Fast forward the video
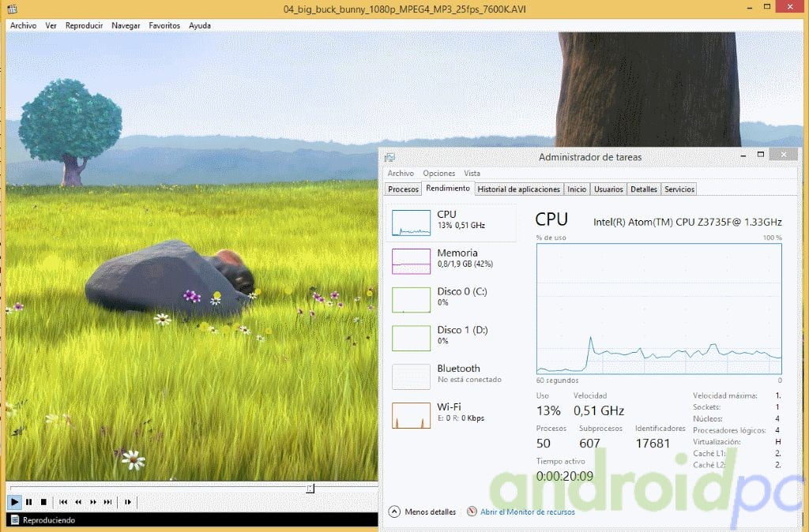Screen dimensions: 809x532 (93, 501)
